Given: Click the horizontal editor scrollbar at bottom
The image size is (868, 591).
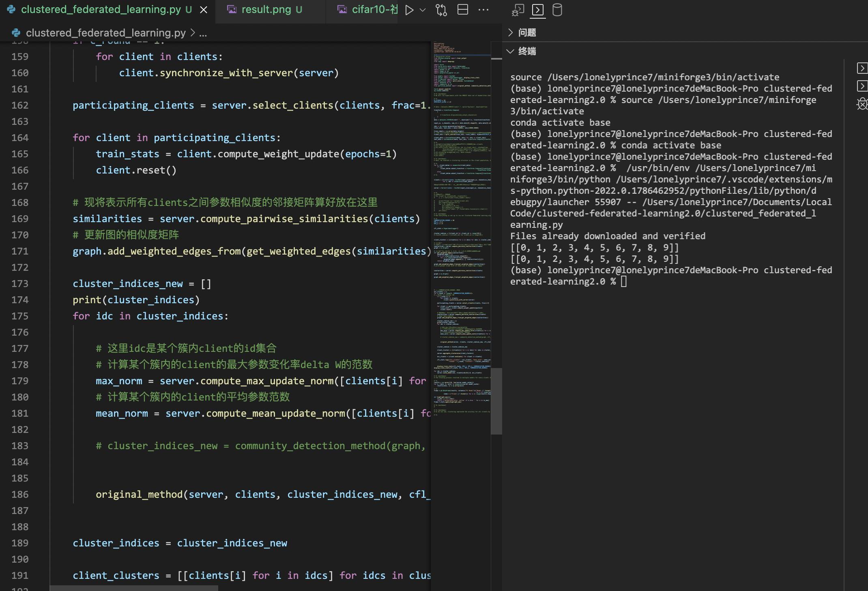Looking at the screenshot, I should click(134, 588).
